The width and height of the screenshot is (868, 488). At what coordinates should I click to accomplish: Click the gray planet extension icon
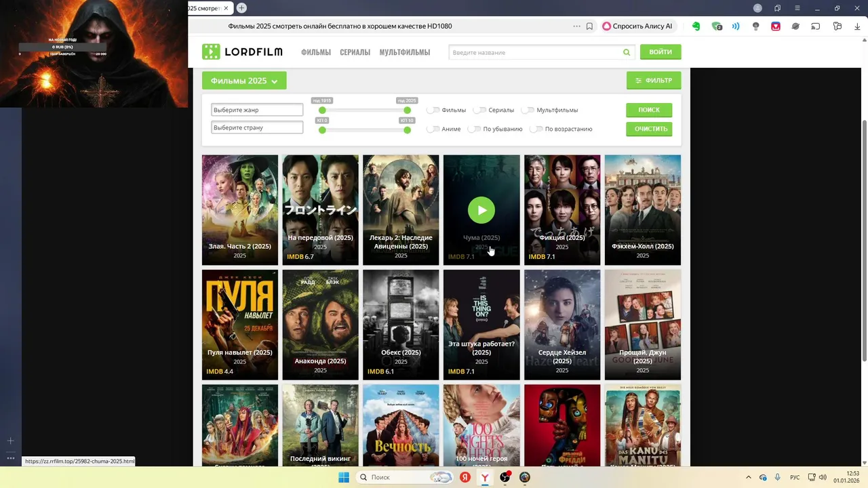click(795, 26)
